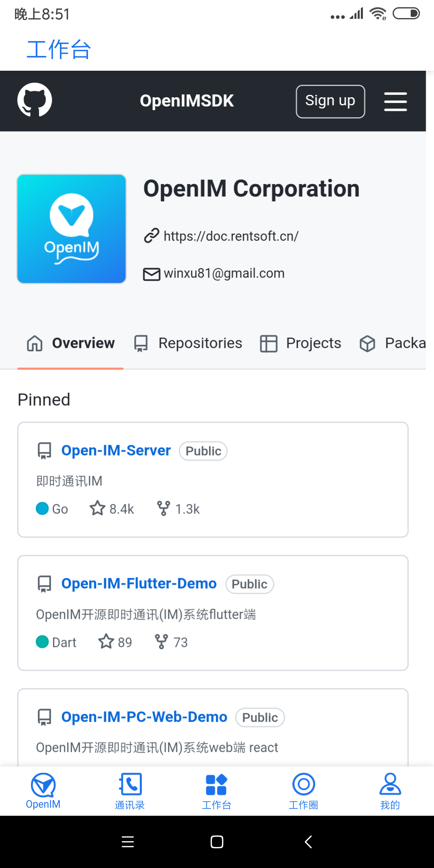The height and width of the screenshot is (868, 434).
Task: Open the https://doc.rentsoft.cn/ link
Action: tap(231, 236)
